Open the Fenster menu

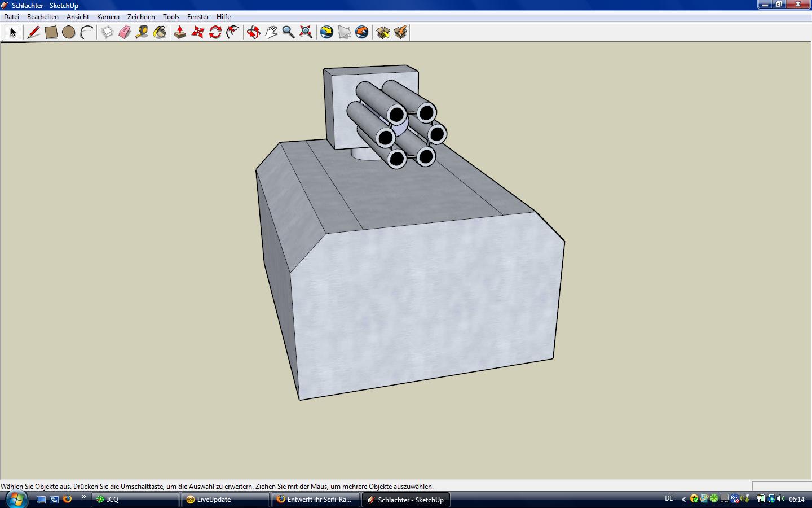(197, 17)
